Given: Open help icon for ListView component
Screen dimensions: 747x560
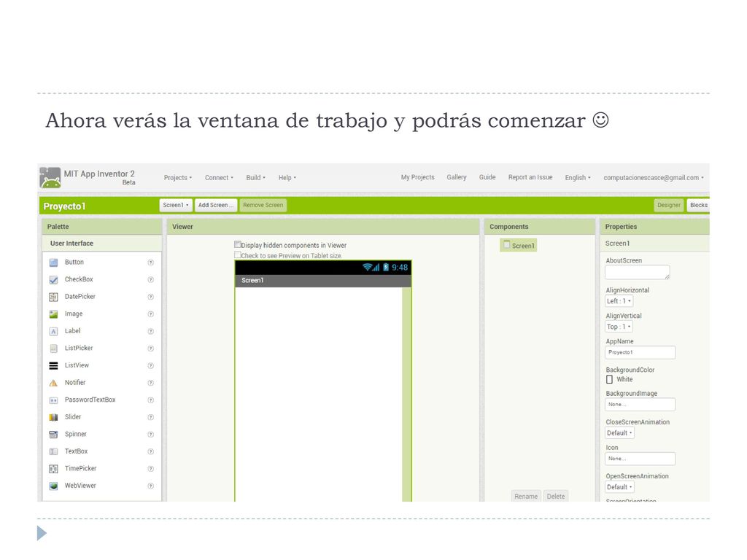Looking at the screenshot, I should pos(150,365).
